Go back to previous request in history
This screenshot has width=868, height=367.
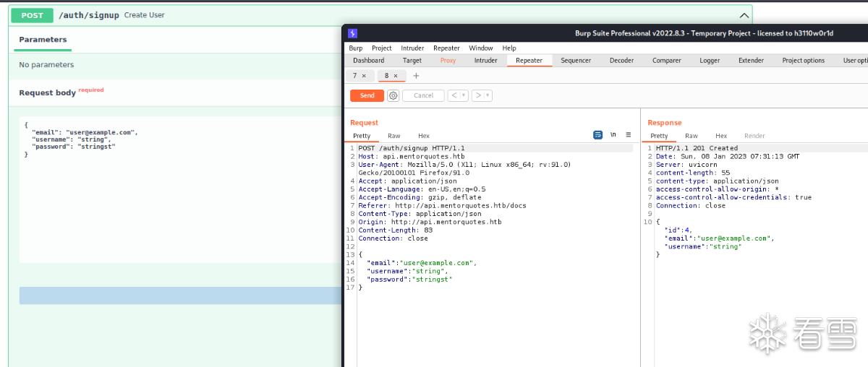[454, 95]
